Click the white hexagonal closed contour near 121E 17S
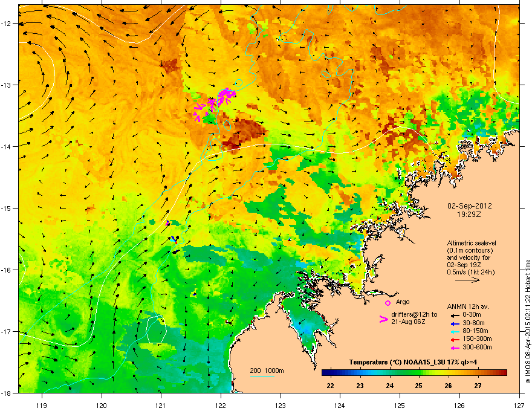Viewport: 532px width, 411px height. (x=157, y=330)
